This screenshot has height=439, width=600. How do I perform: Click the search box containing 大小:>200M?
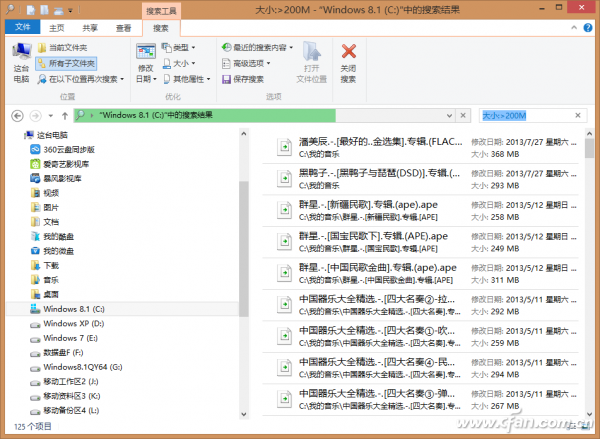click(x=527, y=116)
